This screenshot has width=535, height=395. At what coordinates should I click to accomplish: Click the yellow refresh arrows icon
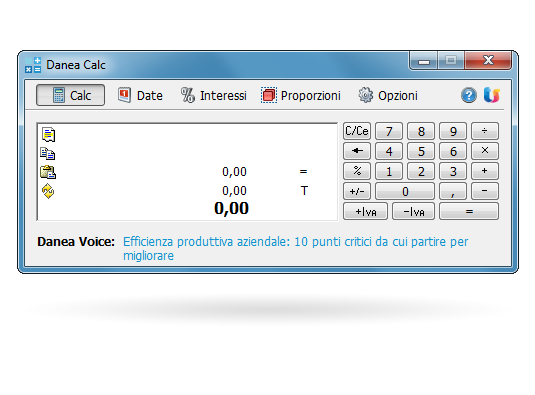48,191
